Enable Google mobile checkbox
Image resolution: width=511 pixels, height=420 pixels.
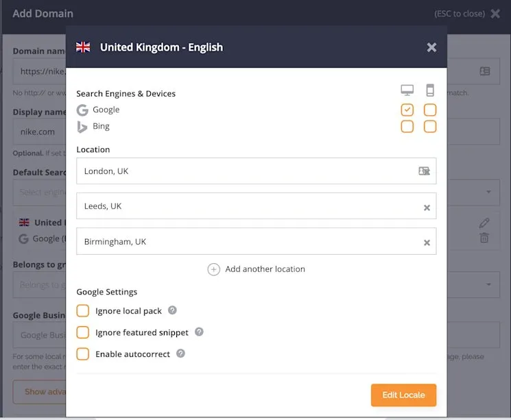430,110
